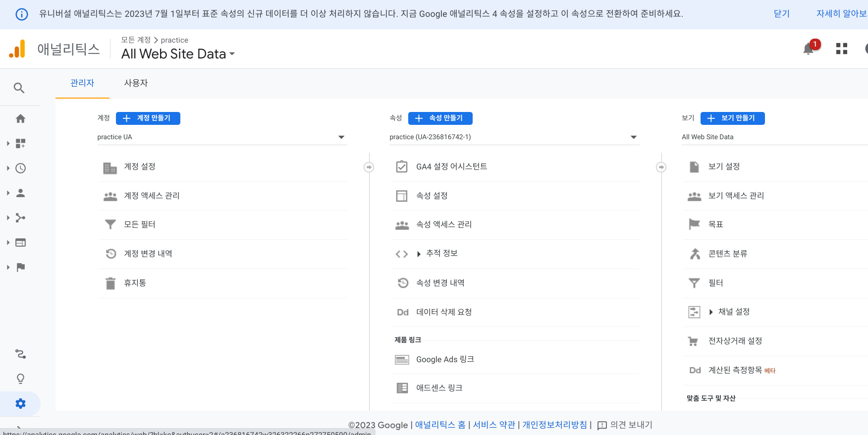
Task: Click the 계정 만들기 button
Action: pos(148,118)
